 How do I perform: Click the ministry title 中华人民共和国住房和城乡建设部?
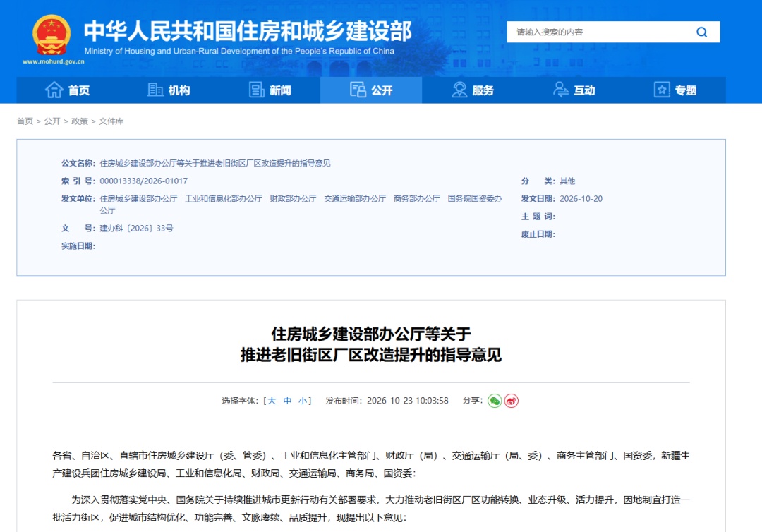248,31
